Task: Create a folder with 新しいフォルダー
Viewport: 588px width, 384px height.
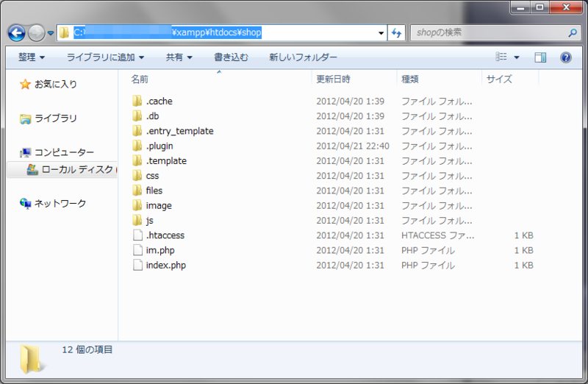Action: (303, 57)
